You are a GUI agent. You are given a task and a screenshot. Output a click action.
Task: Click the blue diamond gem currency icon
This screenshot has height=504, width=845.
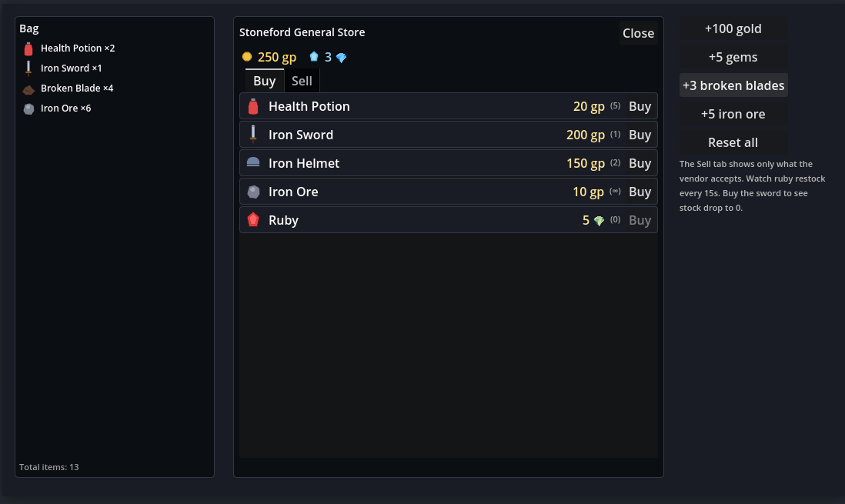[341, 58]
